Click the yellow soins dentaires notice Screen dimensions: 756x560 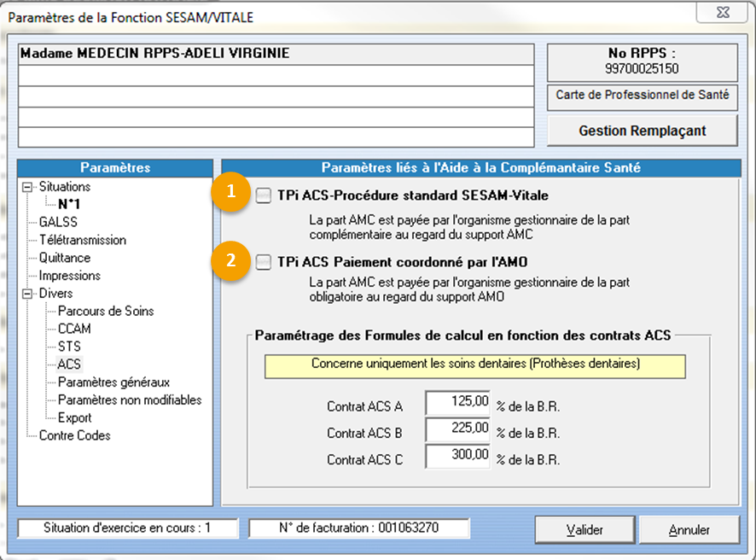475,366
